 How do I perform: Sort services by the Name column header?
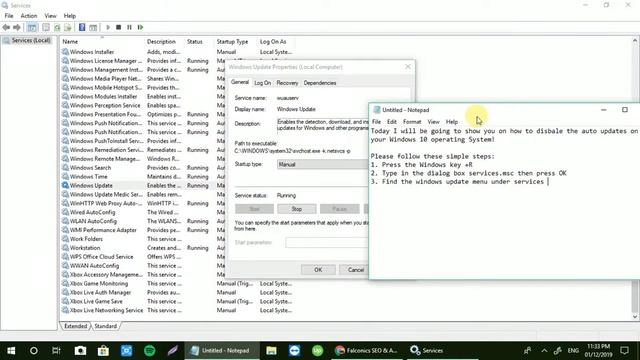(102, 42)
